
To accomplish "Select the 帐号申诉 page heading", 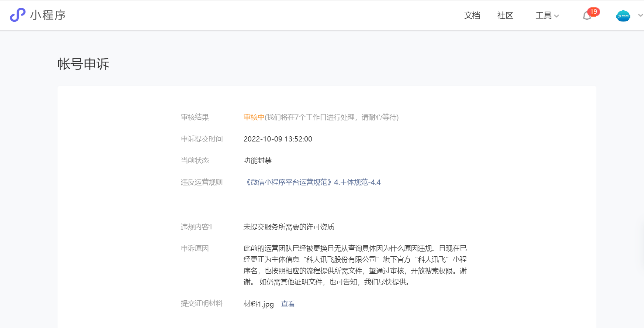I will point(83,64).
